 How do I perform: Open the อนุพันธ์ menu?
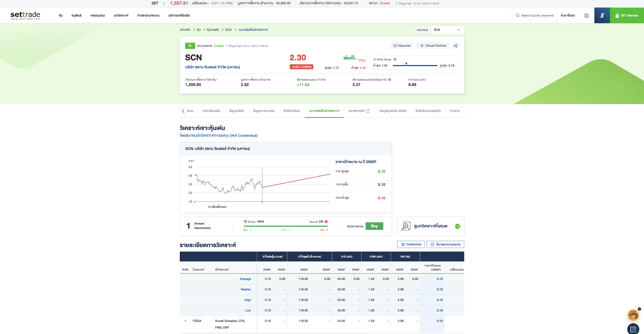pos(76,15)
